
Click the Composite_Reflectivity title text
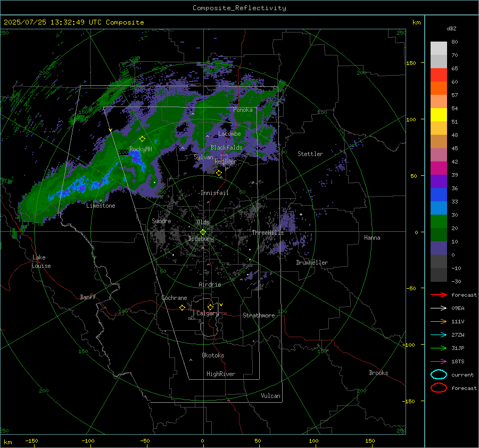click(x=240, y=8)
